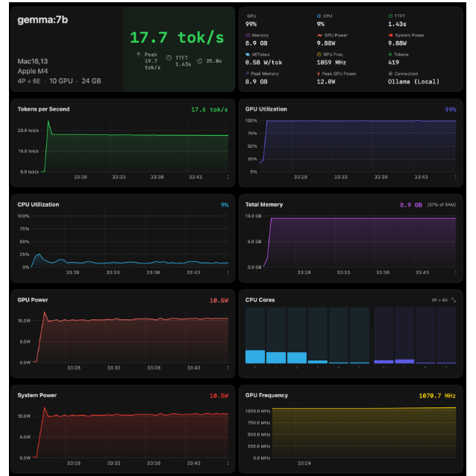This screenshot has height=476, width=476.
Task: Click the GPU Utilization chart title
Action: click(x=266, y=109)
